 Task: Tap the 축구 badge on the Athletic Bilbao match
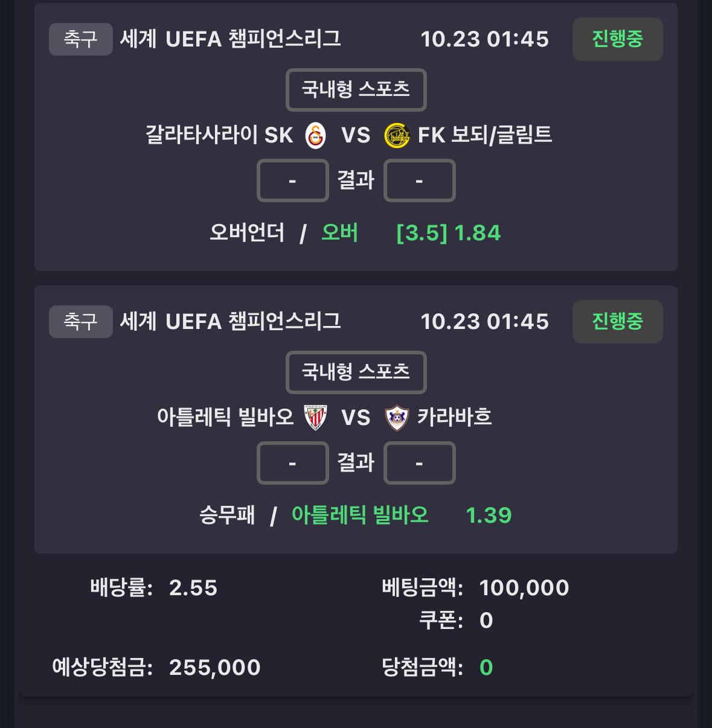click(80, 322)
